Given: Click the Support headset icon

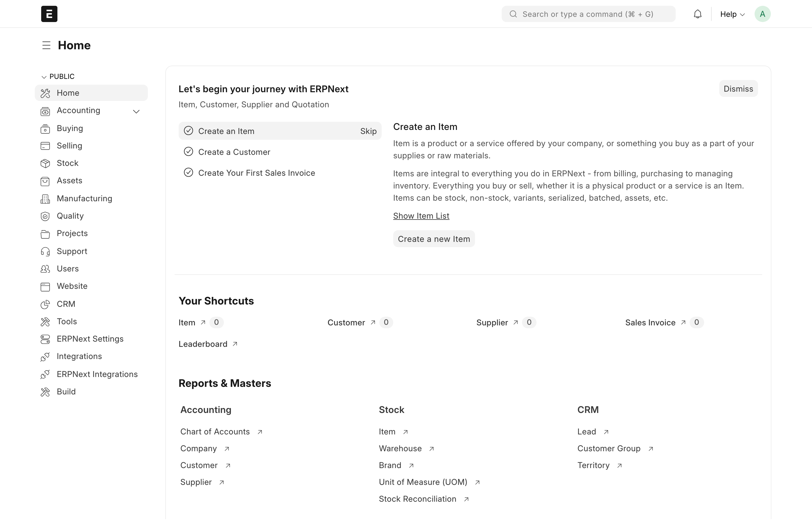Looking at the screenshot, I should [x=45, y=251].
